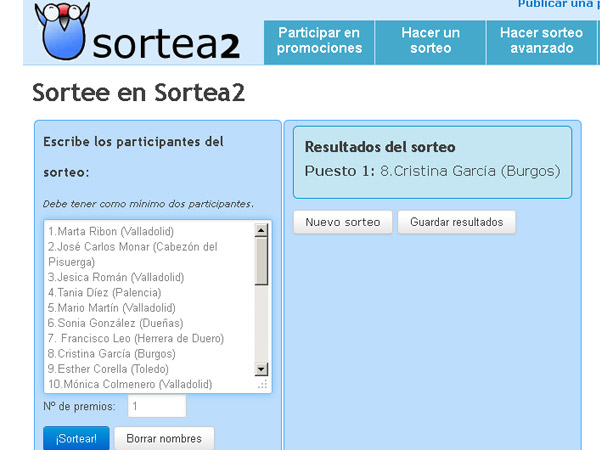Click the participants list scroll up arrow
The height and width of the screenshot is (450, 600).
pos(262,231)
